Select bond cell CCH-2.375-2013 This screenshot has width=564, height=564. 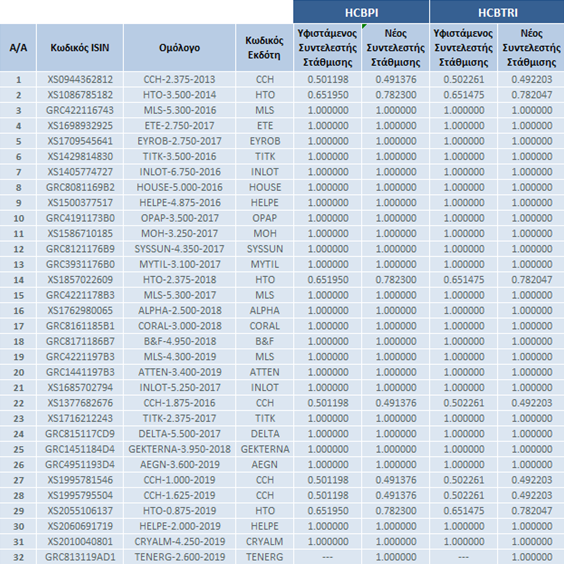click(179, 79)
